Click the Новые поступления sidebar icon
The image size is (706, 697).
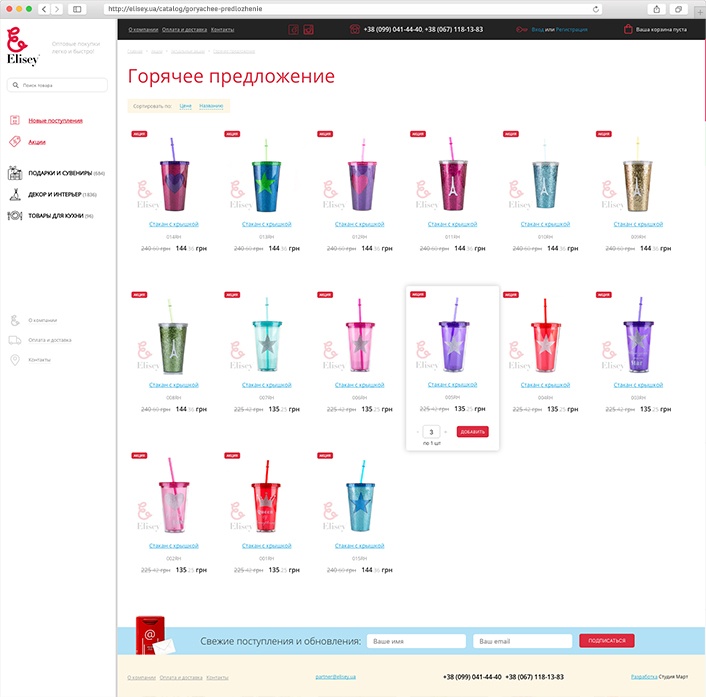coord(15,120)
